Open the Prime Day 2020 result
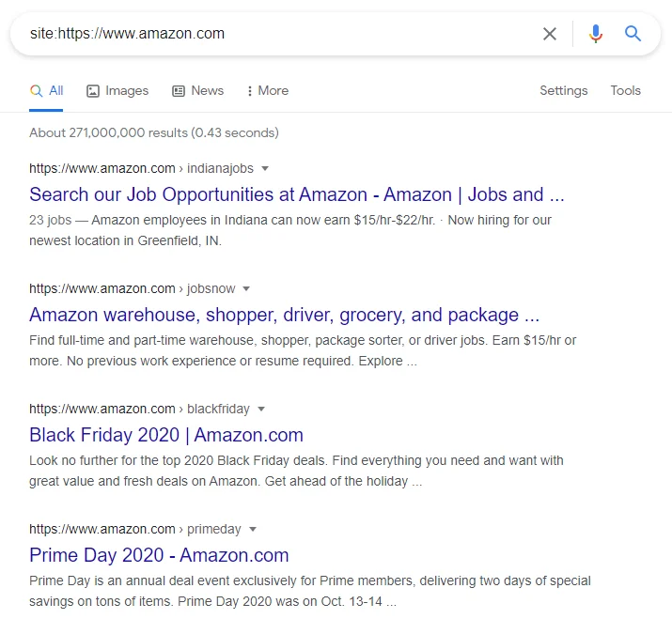This screenshot has width=672, height=619. pyautogui.click(x=159, y=555)
